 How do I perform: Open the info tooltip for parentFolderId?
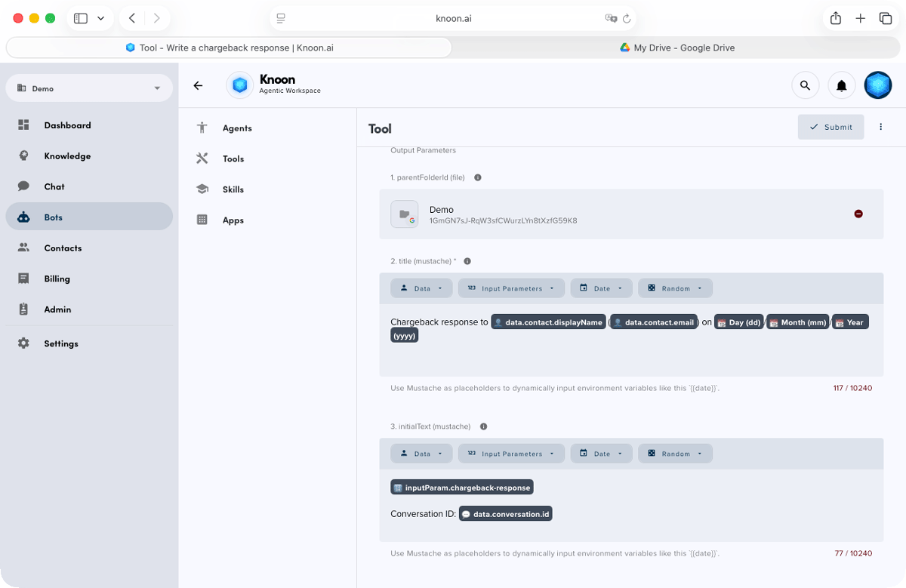(477, 177)
